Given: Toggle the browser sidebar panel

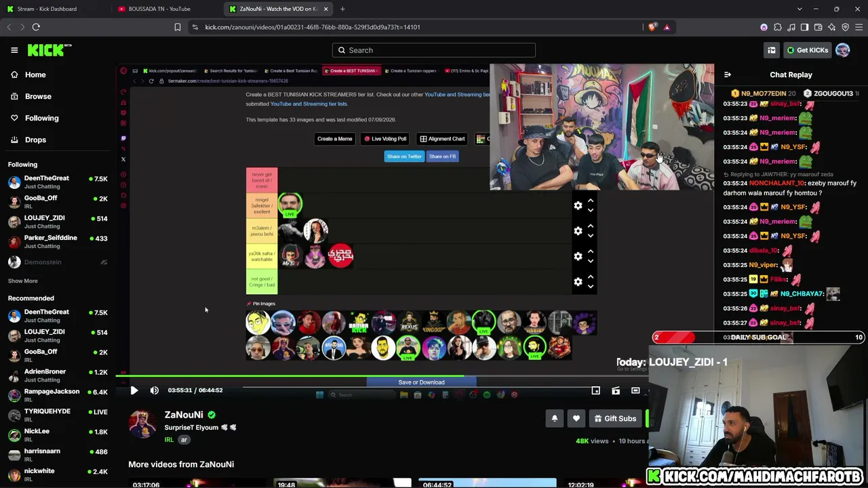Looking at the screenshot, I should point(805,27).
